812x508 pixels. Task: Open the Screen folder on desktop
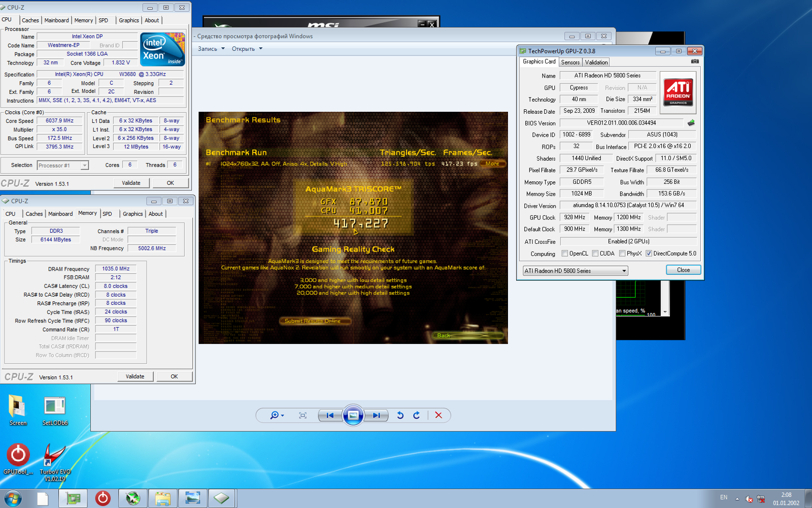[x=18, y=410]
